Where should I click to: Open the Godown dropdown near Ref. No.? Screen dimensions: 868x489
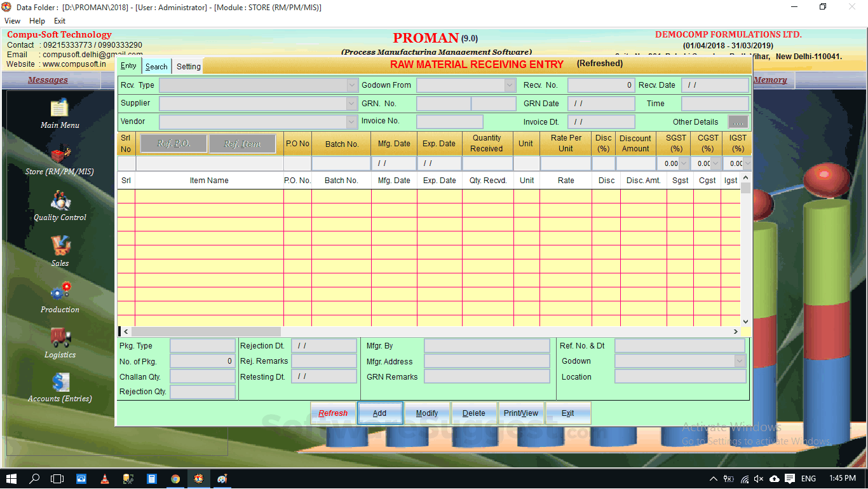[741, 361]
